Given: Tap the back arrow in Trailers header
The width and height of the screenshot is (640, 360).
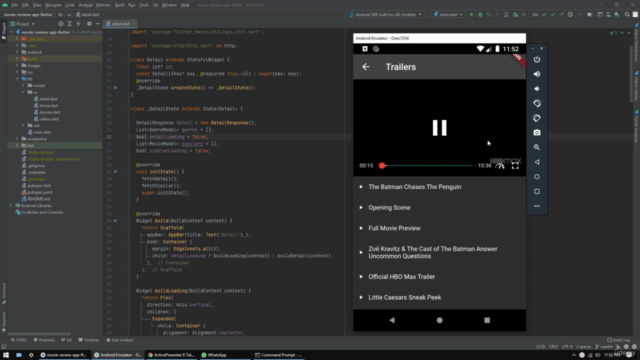Looking at the screenshot, I should pos(366,67).
